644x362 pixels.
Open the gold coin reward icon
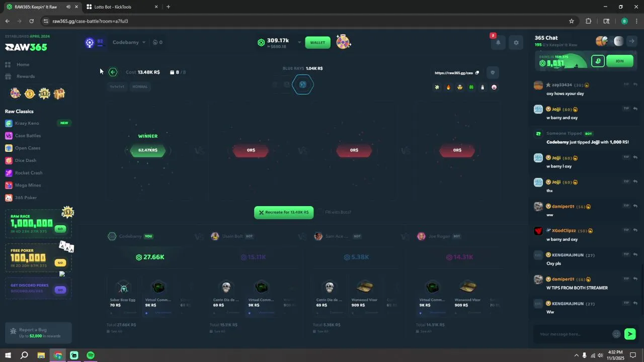(x=30, y=94)
